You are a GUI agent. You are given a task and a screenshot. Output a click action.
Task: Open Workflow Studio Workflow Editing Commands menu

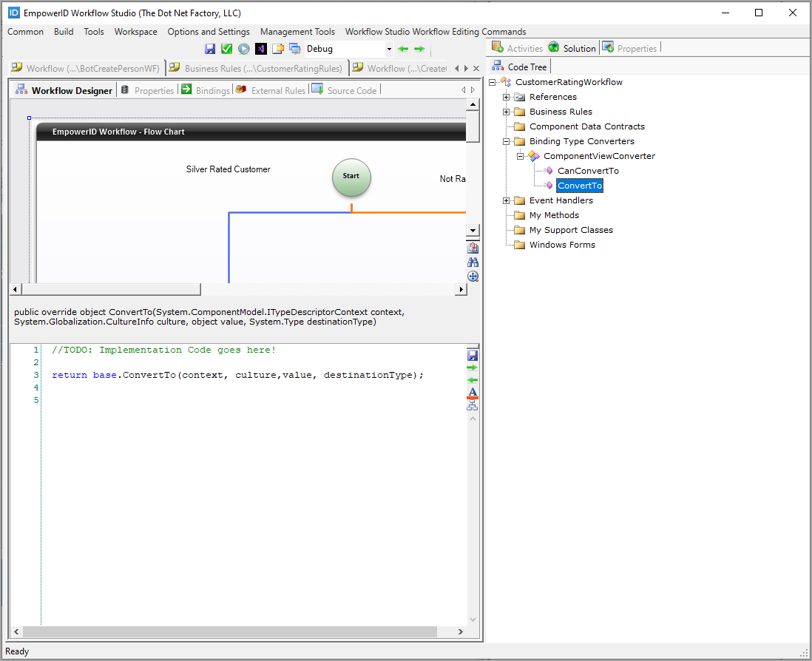pyautogui.click(x=436, y=32)
